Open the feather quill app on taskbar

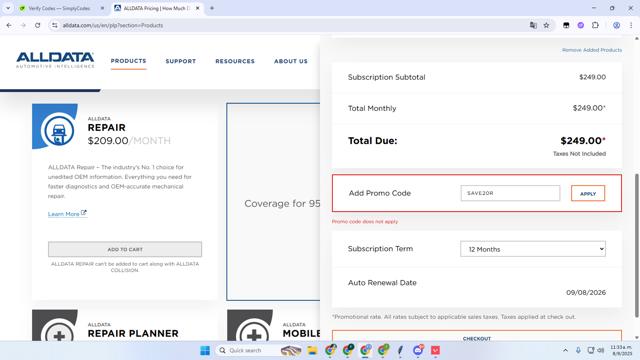400,350
